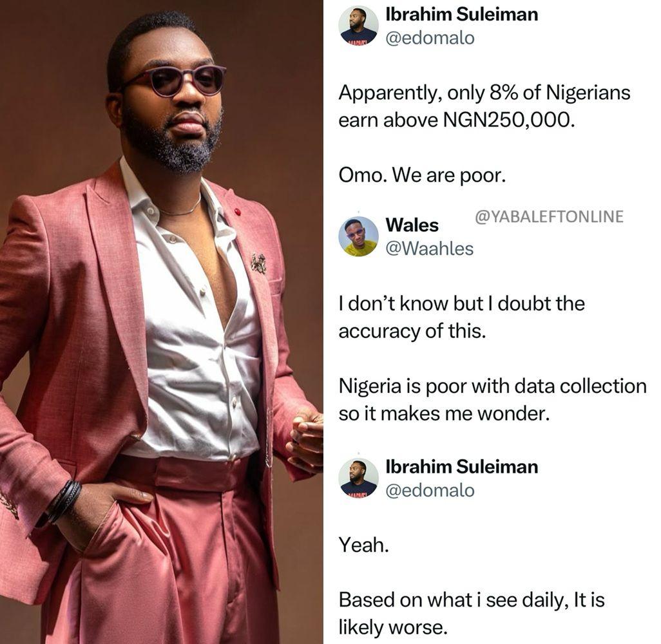
Task: Select the 'only 8% of Nigerians' tweet text
Action: point(484,106)
